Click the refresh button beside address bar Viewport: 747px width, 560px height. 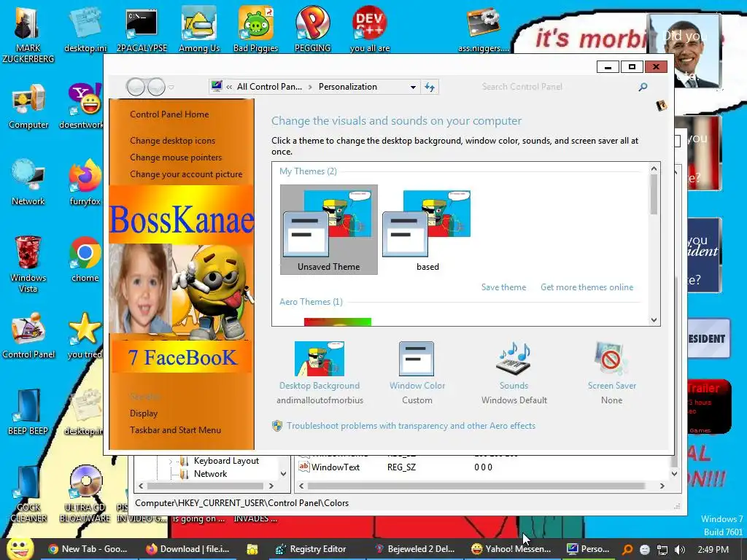430,87
